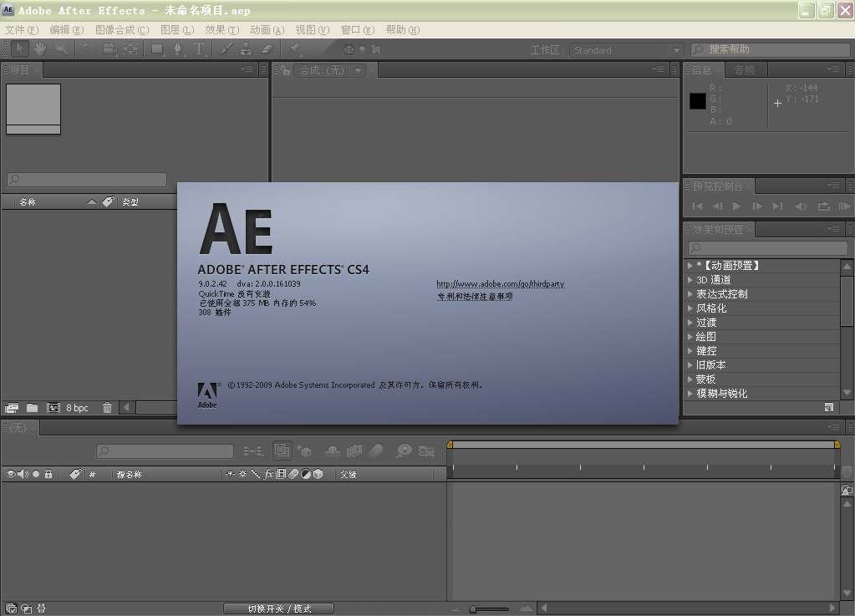Select the Zoom magnifier tool

pyautogui.click(x=60, y=49)
